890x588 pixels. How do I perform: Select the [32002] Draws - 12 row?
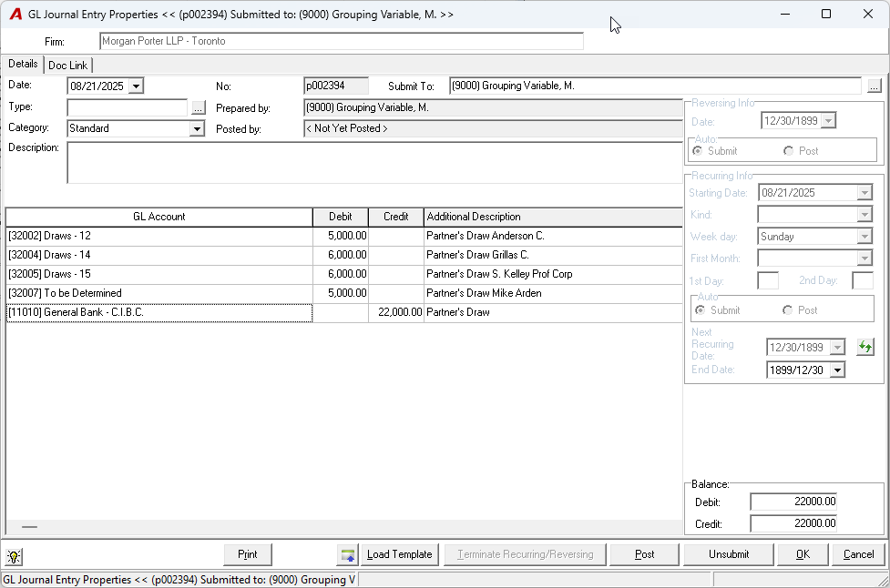click(x=344, y=236)
